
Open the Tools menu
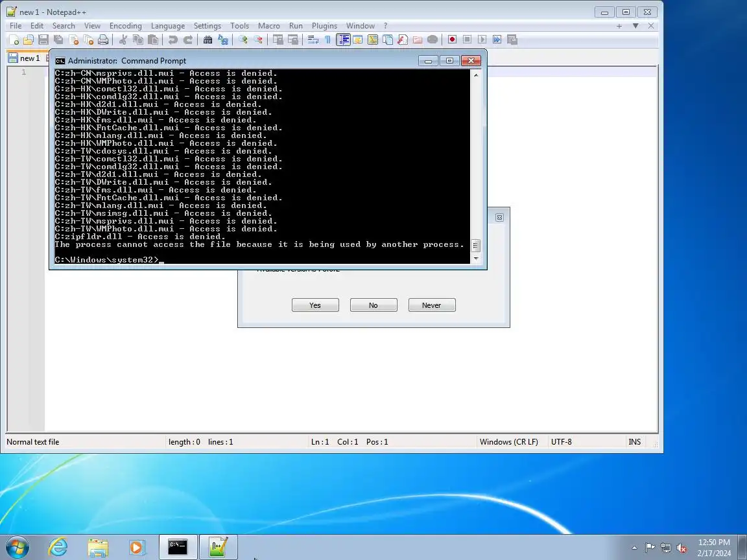[x=240, y=26]
